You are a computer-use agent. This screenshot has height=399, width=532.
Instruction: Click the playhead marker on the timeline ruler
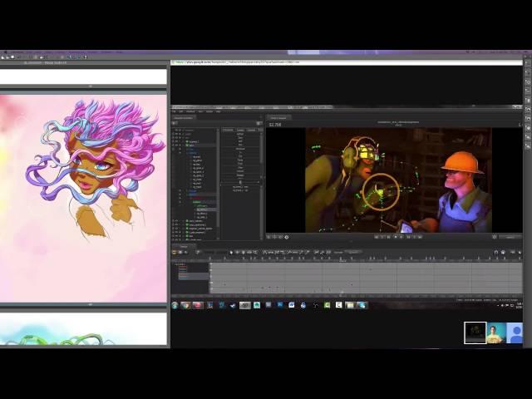342,259
